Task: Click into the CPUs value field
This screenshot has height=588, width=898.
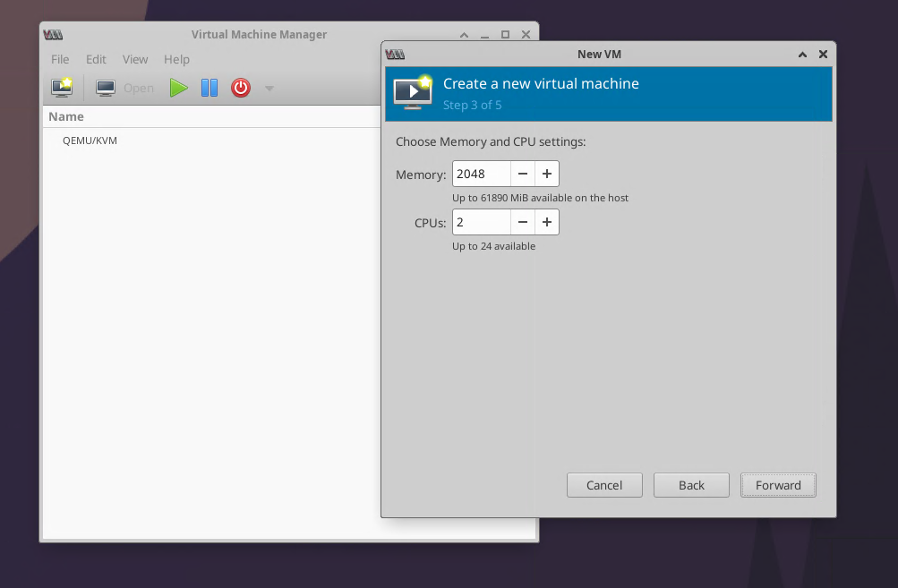Action: (481, 222)
